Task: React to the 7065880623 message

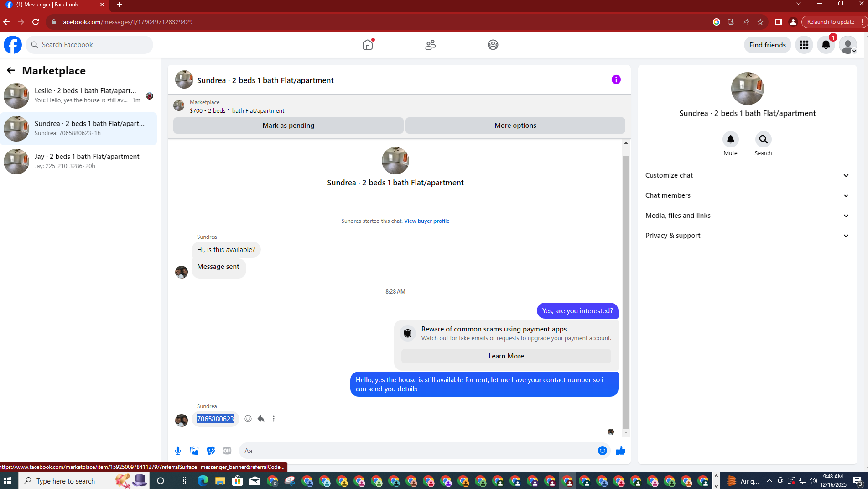Action: click(248, 419)
